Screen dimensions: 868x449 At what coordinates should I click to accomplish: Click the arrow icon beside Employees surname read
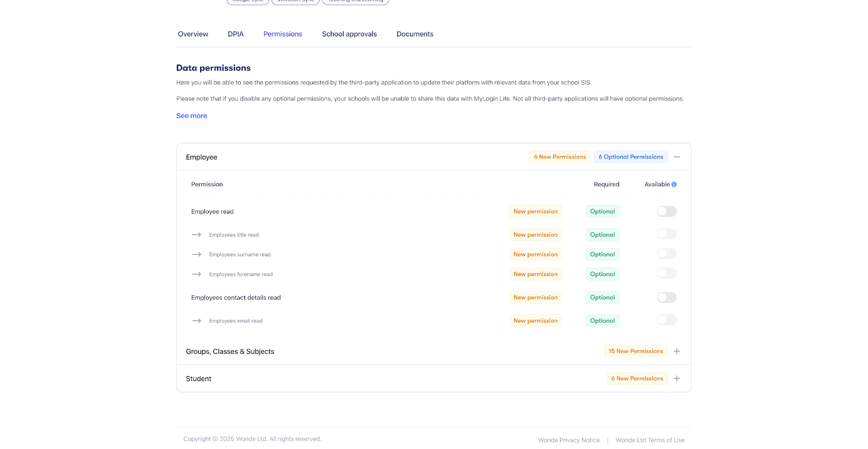click(x=196, y=255)
